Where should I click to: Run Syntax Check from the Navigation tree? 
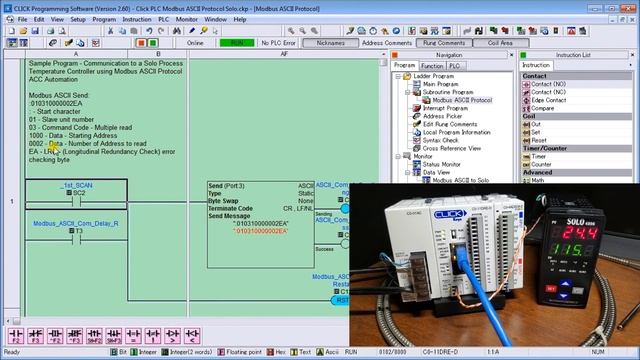[440, 140]
